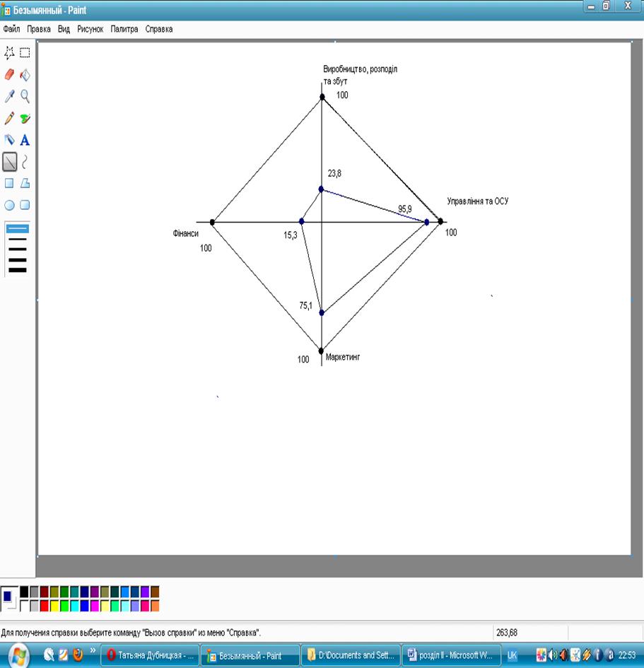644x668 pixels.
Task: Select the Ellipse tool
Action: [9, 205]
